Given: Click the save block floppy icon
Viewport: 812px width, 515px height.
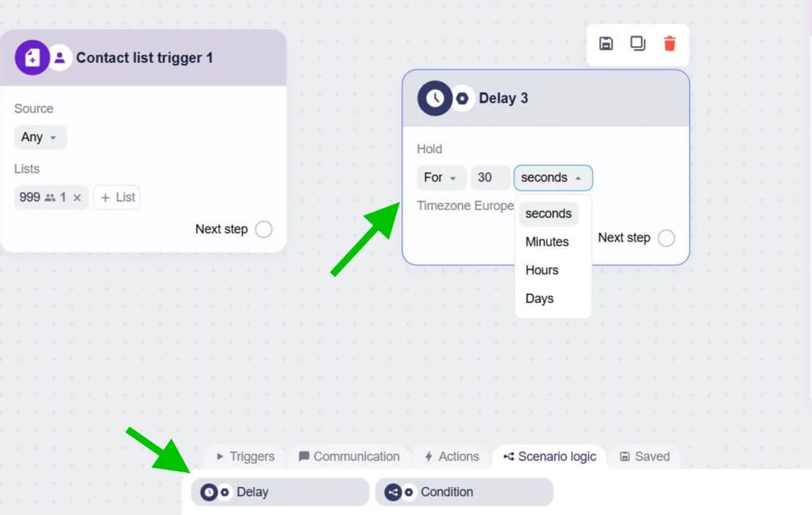Looking at the screenshot, I should (x=606, y=43).
